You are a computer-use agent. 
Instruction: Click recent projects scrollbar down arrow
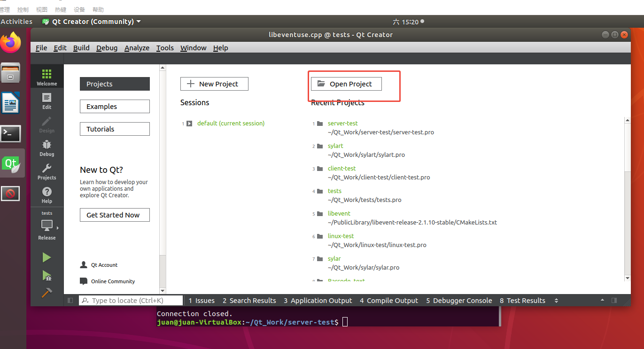(628, 278)
